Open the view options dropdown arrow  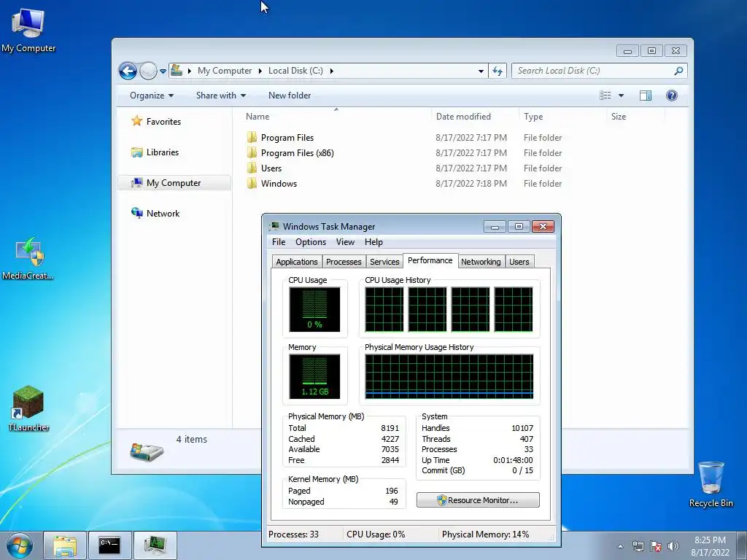pyautogui.click(x=622, y=96)
